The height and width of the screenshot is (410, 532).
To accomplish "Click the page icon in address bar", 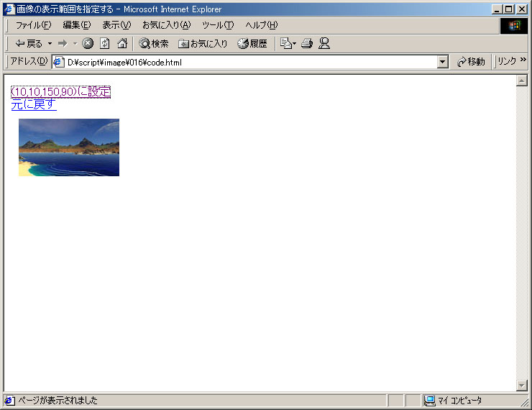I will click(x=59, y=62).
